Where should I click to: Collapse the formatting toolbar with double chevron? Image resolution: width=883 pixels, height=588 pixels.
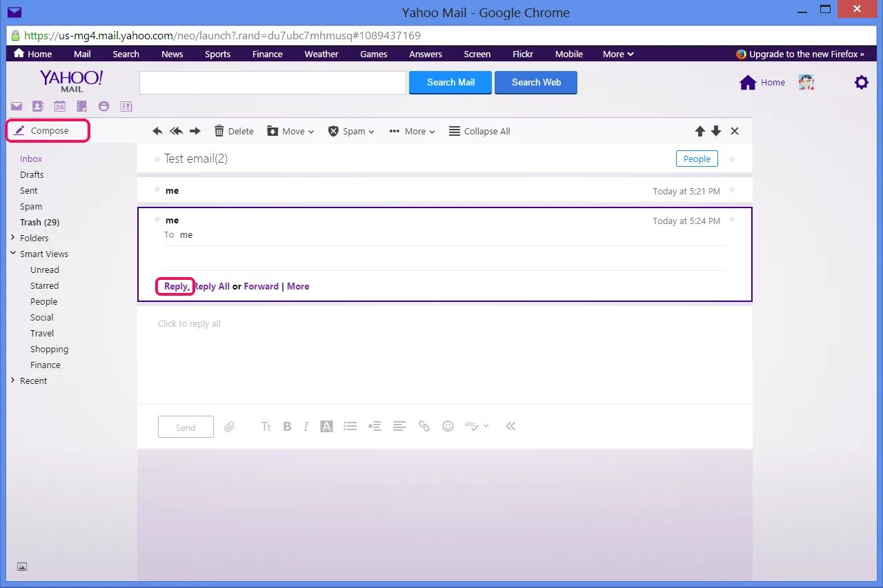(510, 426)
